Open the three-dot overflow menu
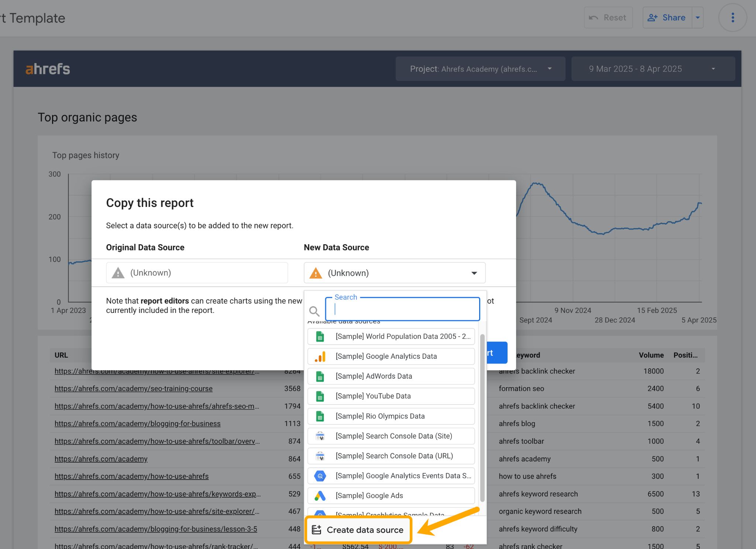 [732, 17]
